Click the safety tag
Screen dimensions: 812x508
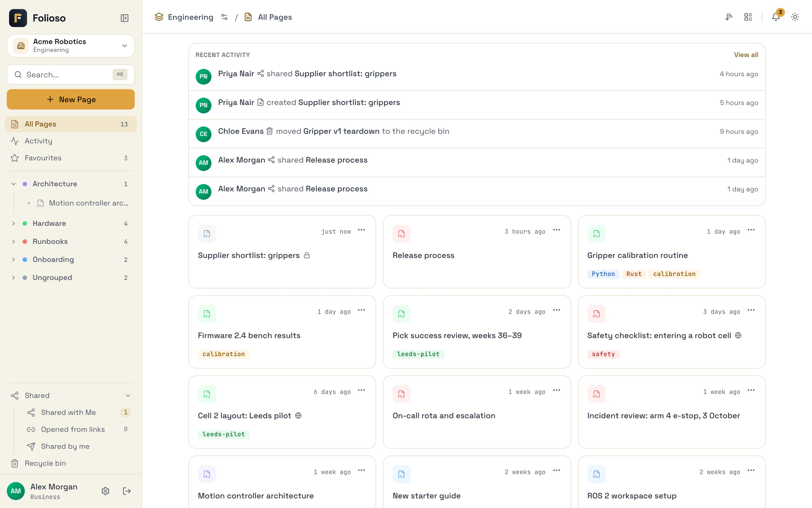pyautogui.click(x=603, y=354)
